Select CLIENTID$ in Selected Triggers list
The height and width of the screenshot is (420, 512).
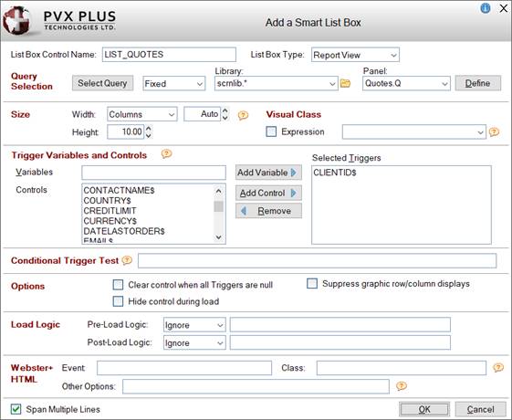[335, 173]
